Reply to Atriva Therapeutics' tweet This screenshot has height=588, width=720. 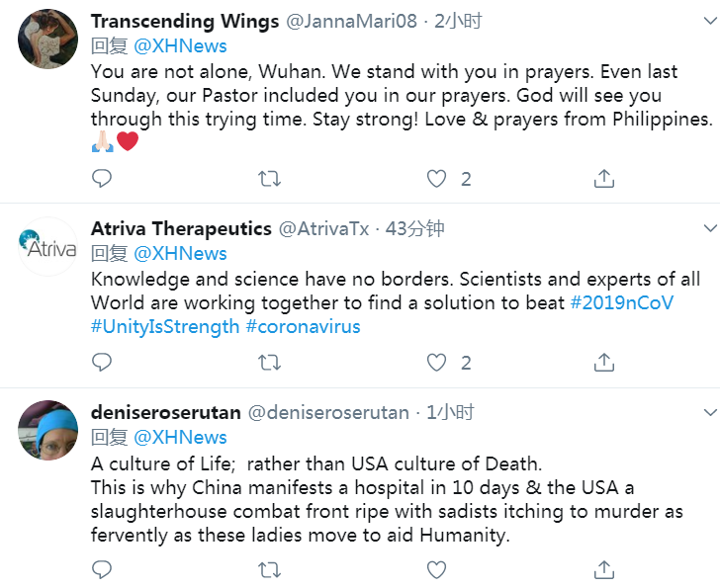pyautogui.click(x=102, y=363)
